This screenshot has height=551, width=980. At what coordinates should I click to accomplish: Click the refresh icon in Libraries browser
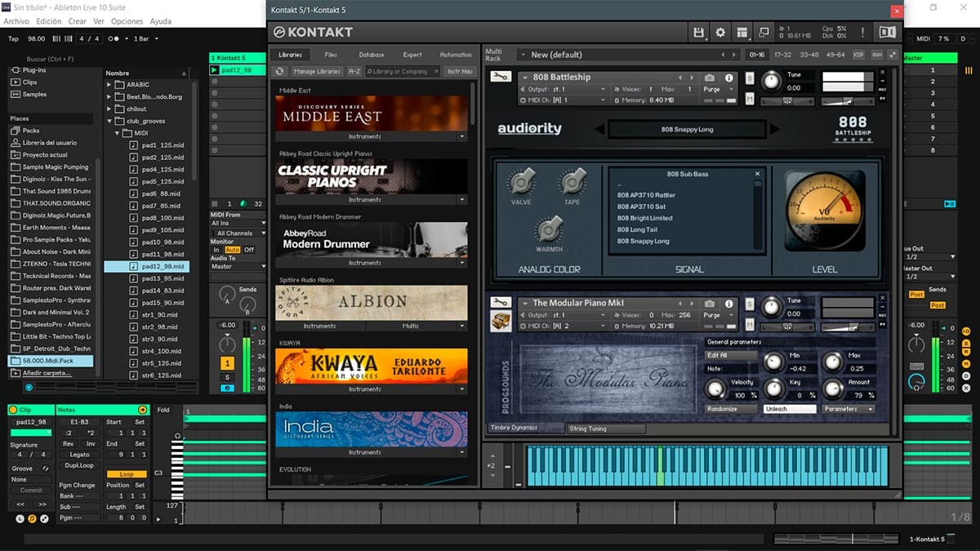point(279,72)
